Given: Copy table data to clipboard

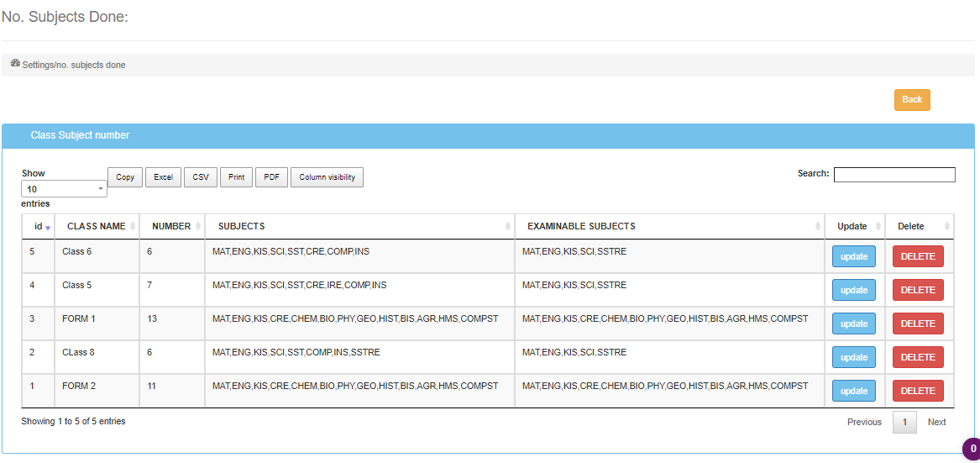Looking at the screenshot, I should (x=125, y=177).
